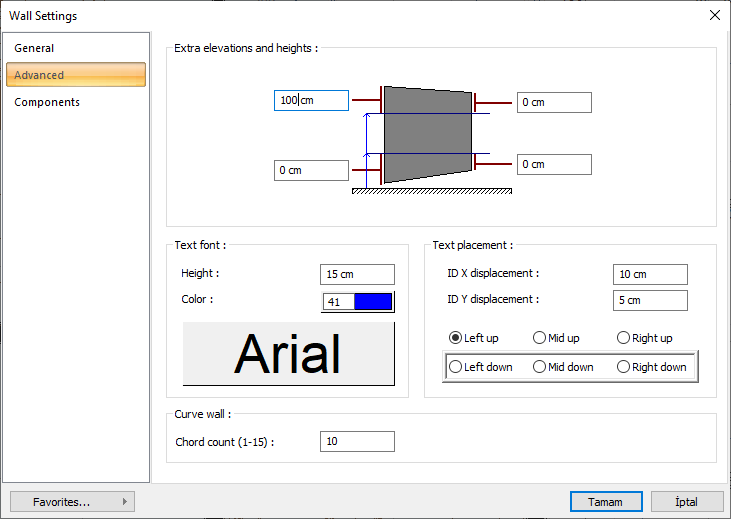Click the text font Height field

357,274
